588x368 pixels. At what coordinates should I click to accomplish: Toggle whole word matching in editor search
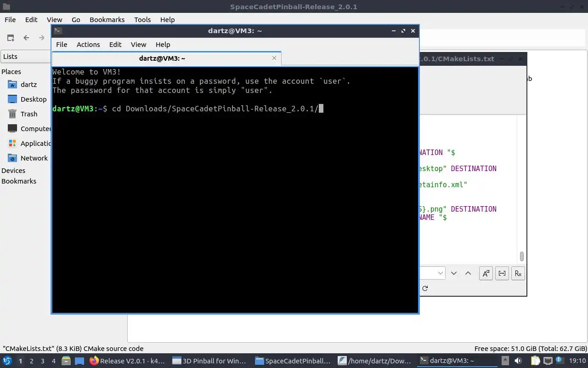point(502,273)
